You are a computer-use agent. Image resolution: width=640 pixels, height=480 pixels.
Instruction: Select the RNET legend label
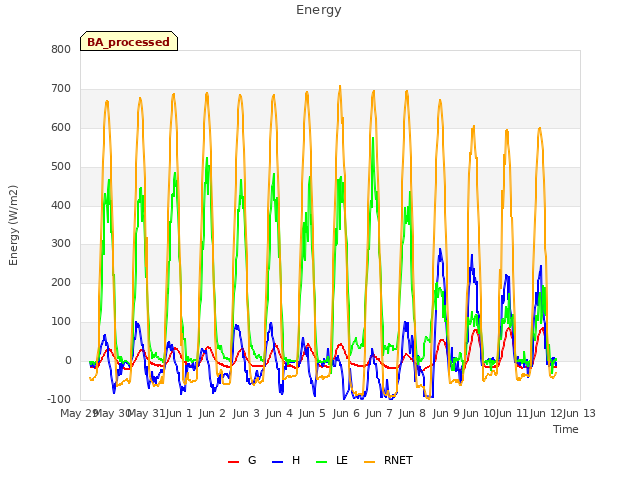pyautogui.click(x=398, y=460)
